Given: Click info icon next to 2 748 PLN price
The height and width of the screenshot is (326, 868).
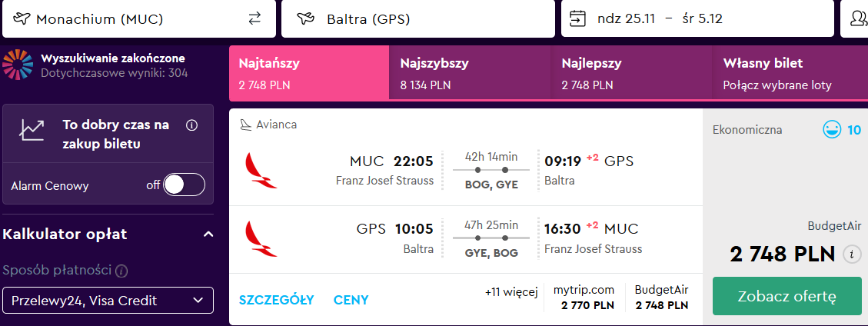Looking at the screenshot, I should coord(852,254).
